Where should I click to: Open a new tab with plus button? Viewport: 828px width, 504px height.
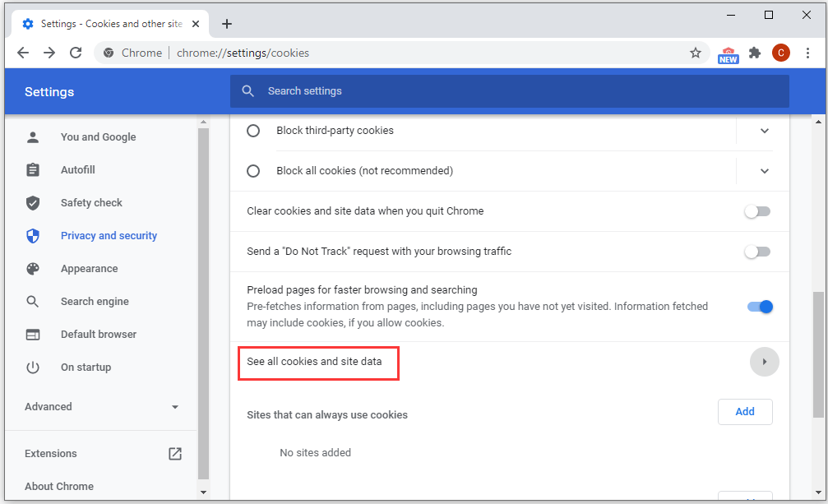(x=227, y=24)
